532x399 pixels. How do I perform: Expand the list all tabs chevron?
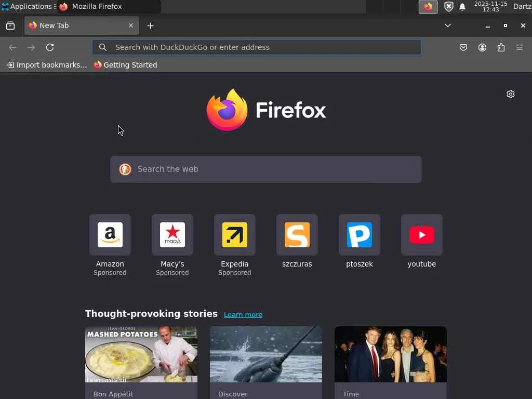pyautogui.click(x=448, y=25)
